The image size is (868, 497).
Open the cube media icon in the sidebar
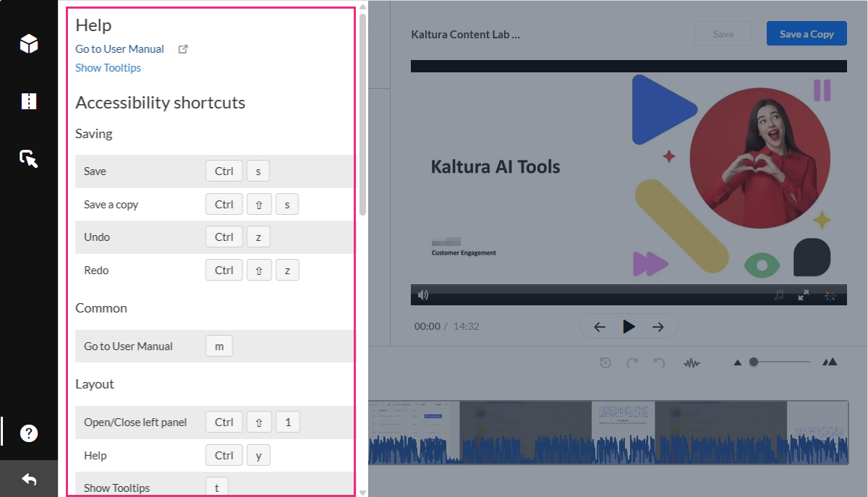click(x=29, y=44)
